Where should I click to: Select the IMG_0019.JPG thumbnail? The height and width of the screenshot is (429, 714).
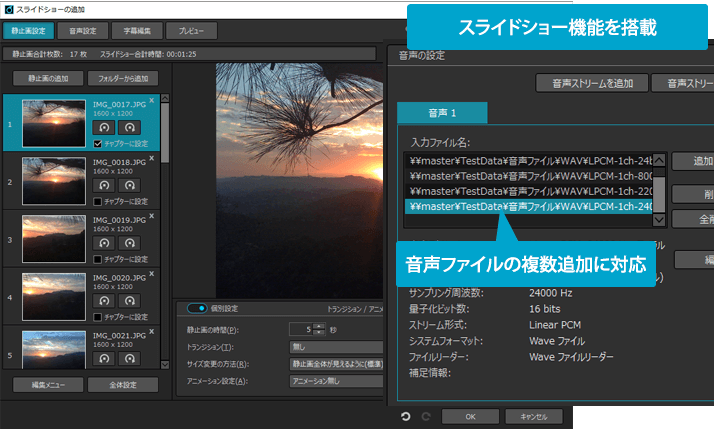point(54,239)
